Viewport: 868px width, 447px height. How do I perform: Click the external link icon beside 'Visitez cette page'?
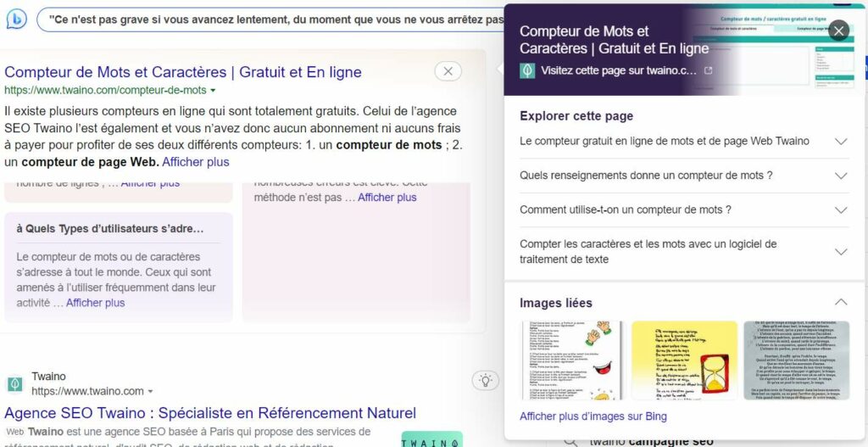[708, 70]
